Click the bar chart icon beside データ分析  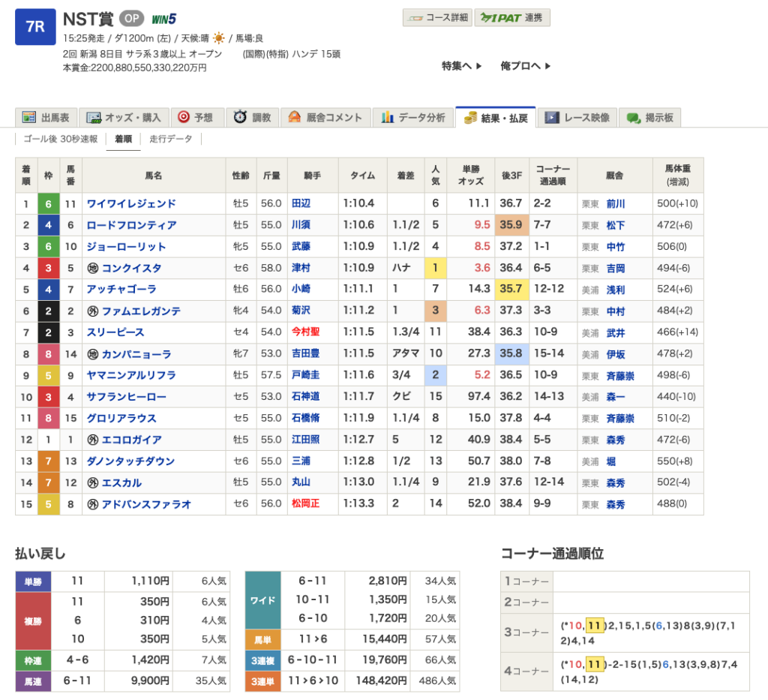[388, 117]
